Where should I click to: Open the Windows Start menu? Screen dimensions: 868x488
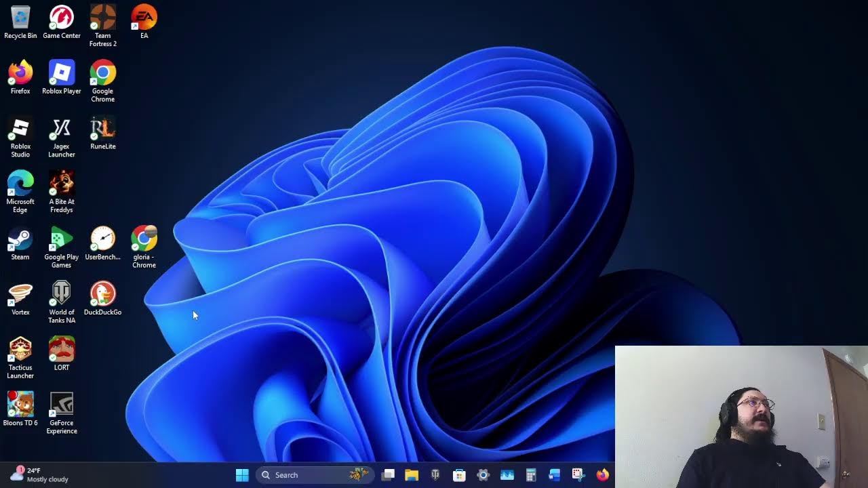(x=242, y=475)
